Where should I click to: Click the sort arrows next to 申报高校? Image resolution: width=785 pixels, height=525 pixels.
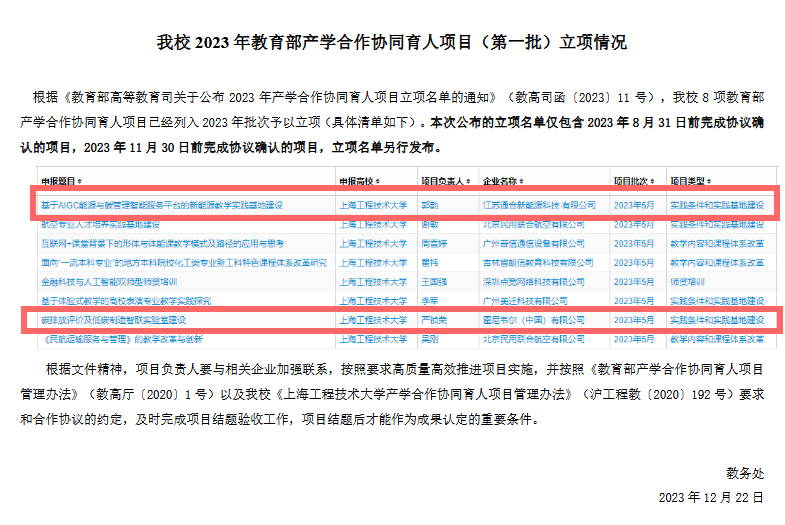click(380, 183)
